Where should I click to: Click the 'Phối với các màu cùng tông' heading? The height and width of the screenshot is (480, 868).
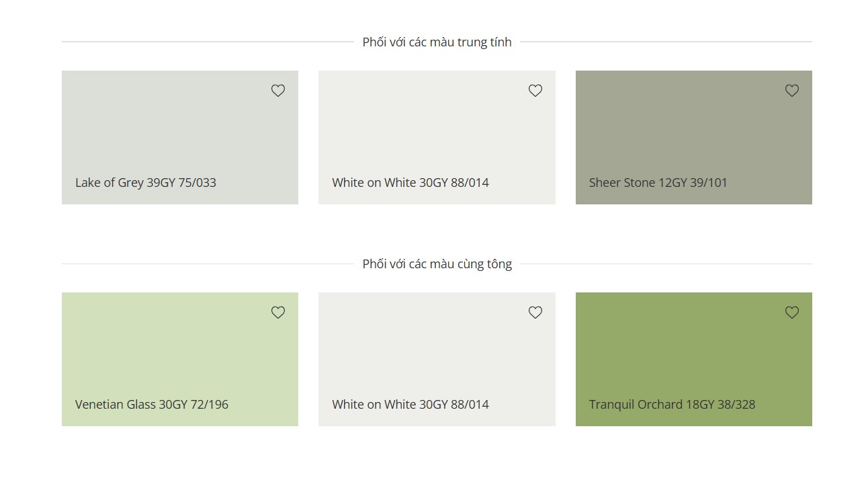[x=437, y=264]
